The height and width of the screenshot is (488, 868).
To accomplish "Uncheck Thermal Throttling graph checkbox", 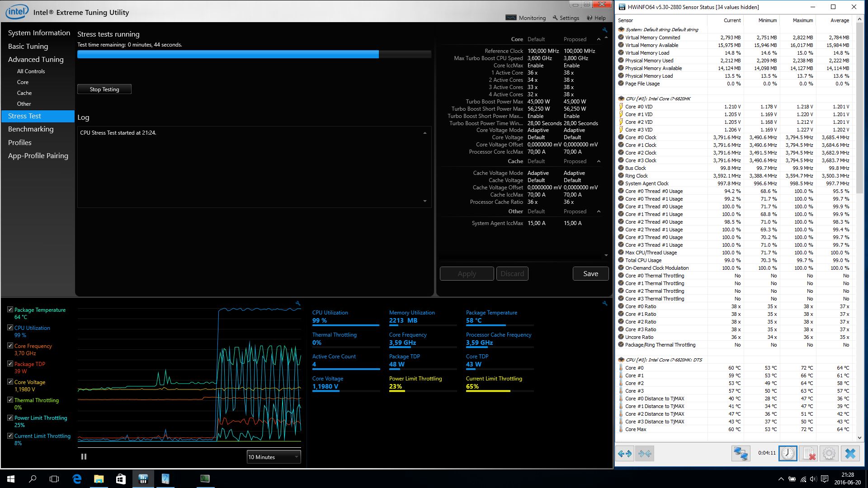I will pos(10,400).
